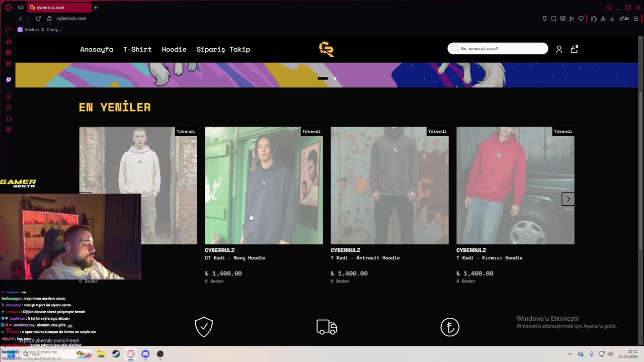The width and height of the screenshot is (644, 362).
Task: Bookmark this page with heart icon
Action: (x=581, y=19)
